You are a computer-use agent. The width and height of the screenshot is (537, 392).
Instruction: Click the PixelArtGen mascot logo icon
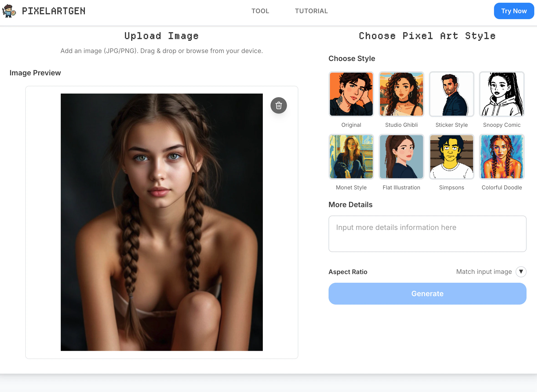(9, 11)
